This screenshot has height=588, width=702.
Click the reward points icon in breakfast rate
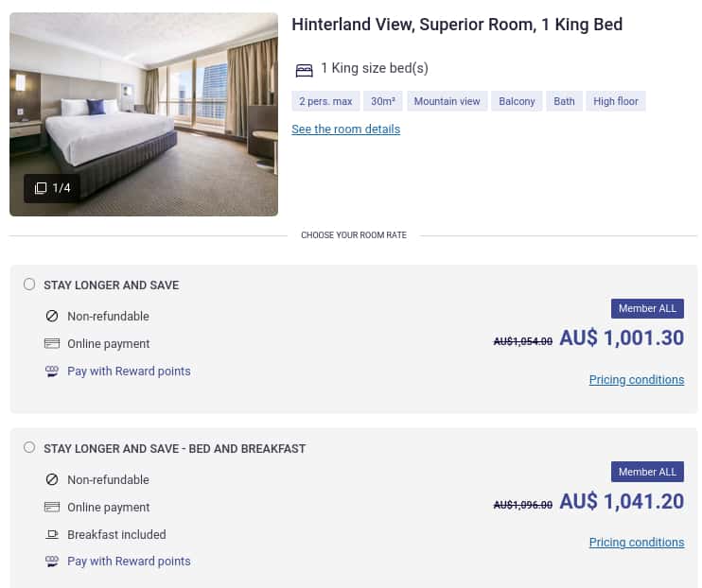52,562
